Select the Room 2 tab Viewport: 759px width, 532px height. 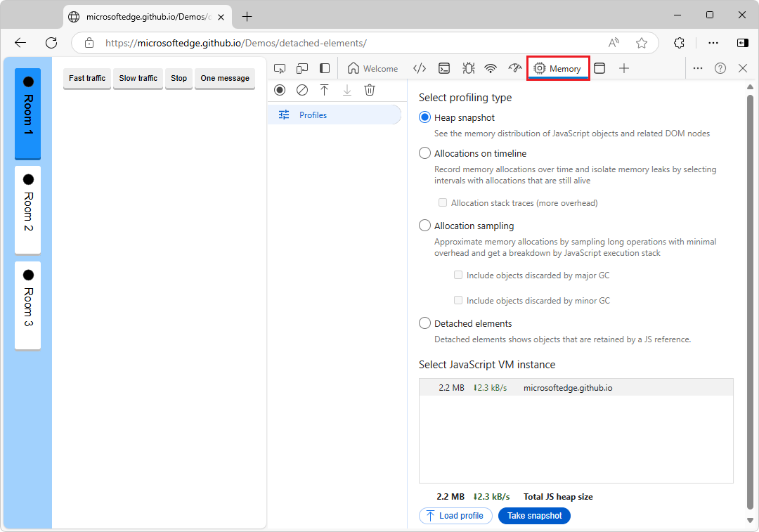coord(28,209)
